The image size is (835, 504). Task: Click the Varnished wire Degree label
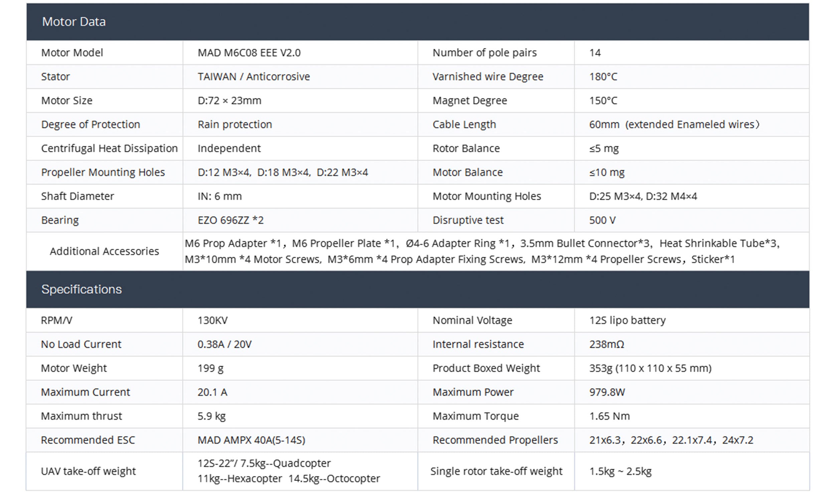(488, 76)
